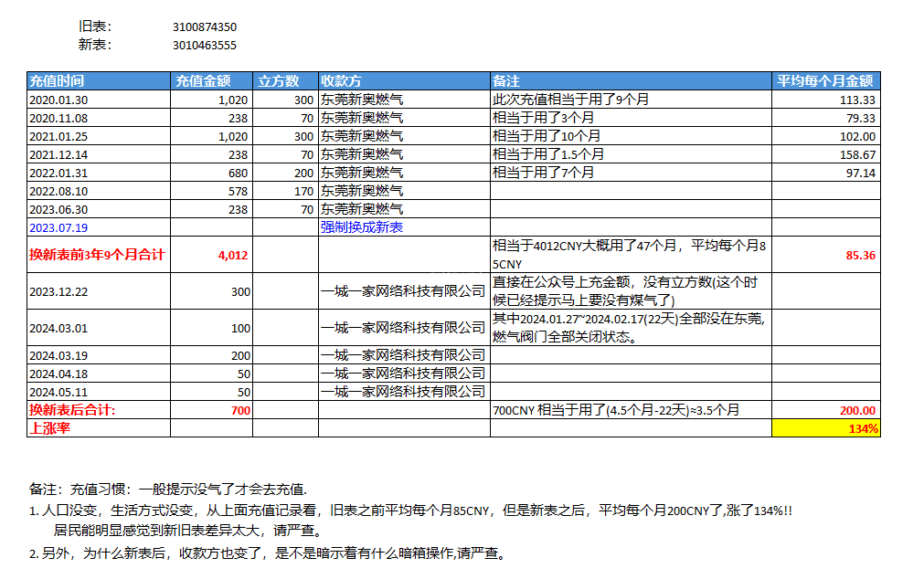Select the note 相当于用了7个月
This screenshot has width=924, height=579.
click(632, 173)
